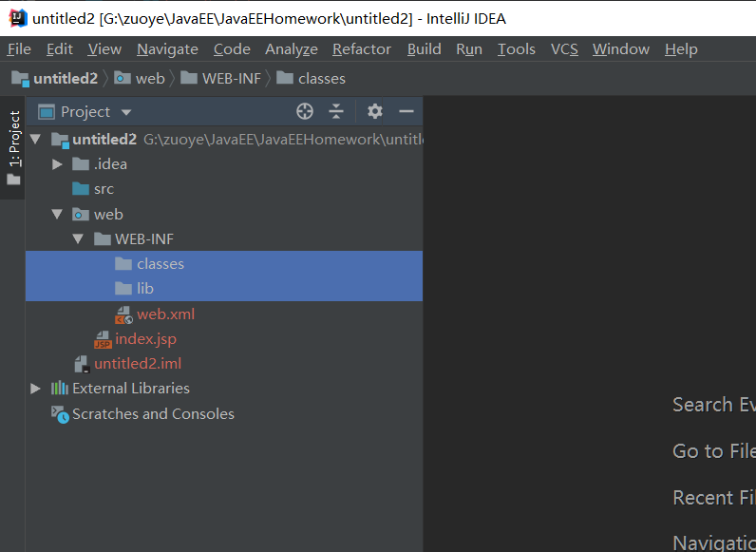The width and height of the screenshot is (756, 552).
Task: Open the Project view dropdown arrow
Action: [x=126, y=112]
